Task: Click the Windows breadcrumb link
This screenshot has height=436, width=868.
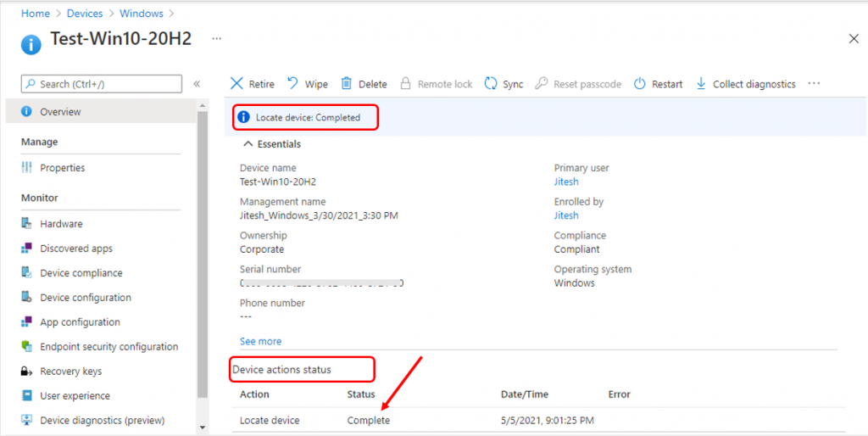Action: coord(142,13)
